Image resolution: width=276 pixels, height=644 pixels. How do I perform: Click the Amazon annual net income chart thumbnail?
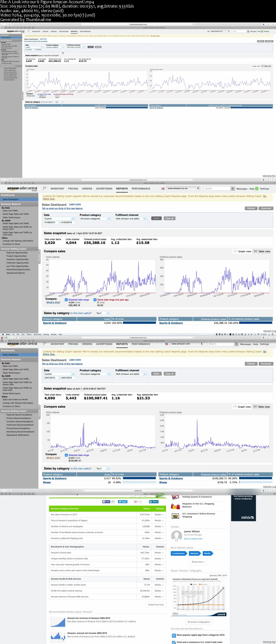click(58, 637)
